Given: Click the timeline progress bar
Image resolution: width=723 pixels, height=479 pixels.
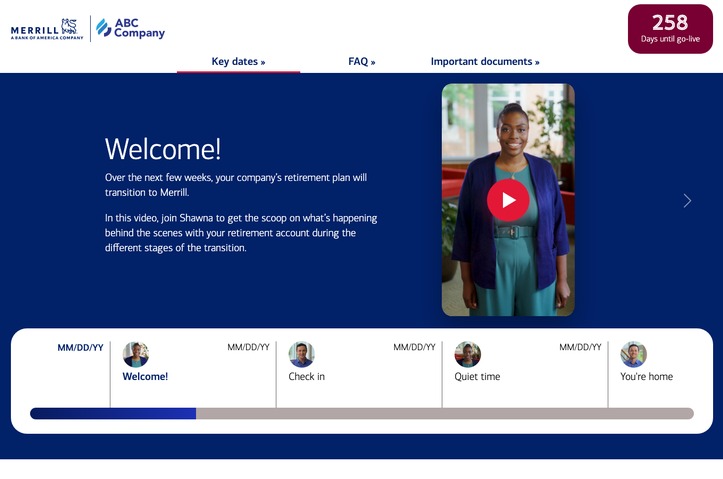Looking at the screenshot, I should [x=362, y=414].
